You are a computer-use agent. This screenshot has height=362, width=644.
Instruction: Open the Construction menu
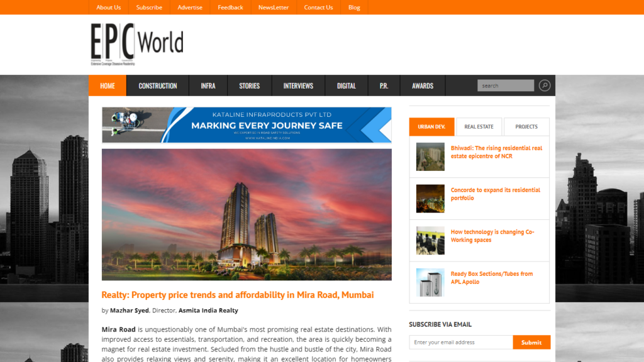(158, 86)
